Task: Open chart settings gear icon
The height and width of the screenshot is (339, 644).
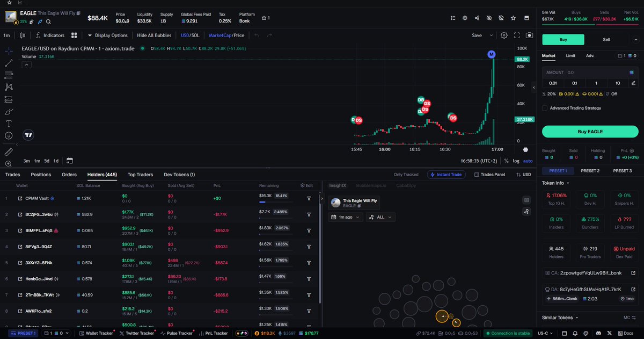Action: [x=504, y=35]
